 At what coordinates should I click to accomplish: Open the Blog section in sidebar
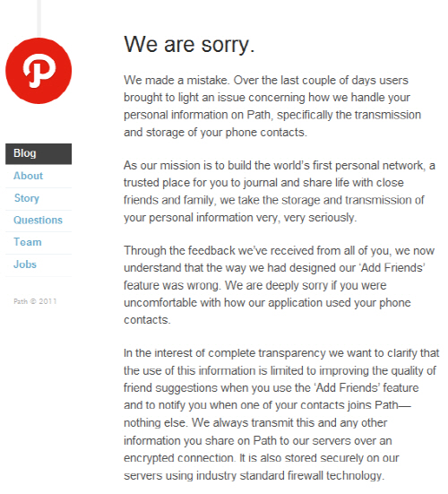coord(39,153)
